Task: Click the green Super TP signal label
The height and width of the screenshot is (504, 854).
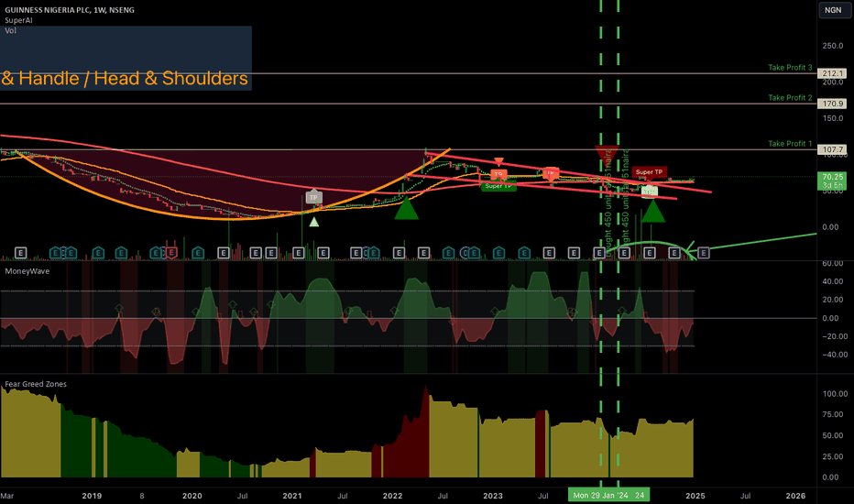Action: point(498,186)
